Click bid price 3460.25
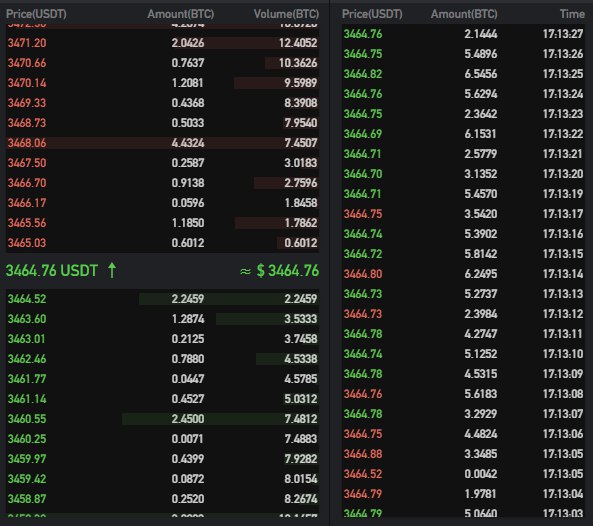Image resolution: width=593 pixels, height=526 pixels. pos(27,439)
